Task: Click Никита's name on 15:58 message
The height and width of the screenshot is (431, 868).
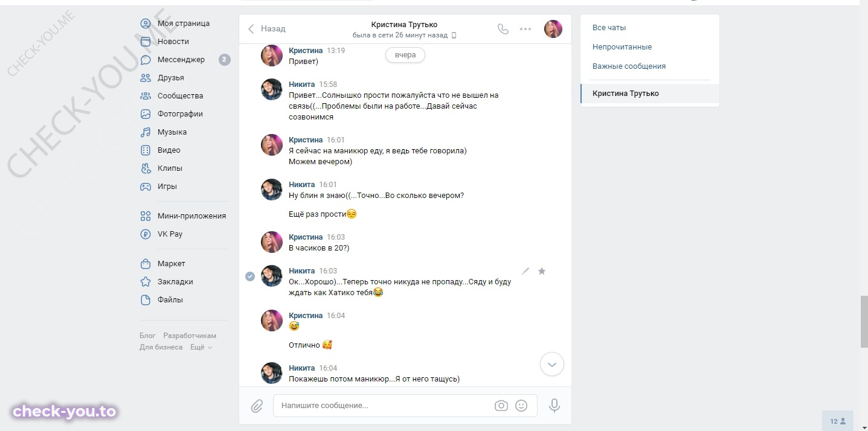Action: pyautogui.click(x=302, y=85)
